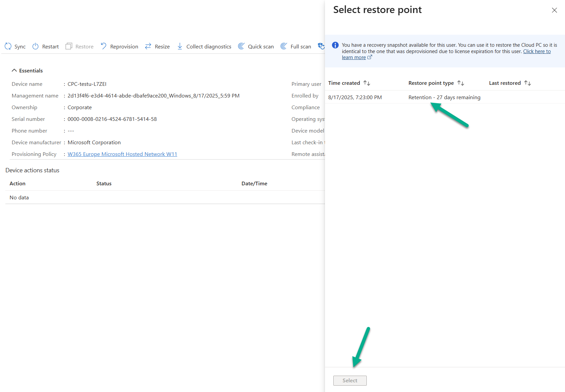Click the Restore icon in the toolbar
The width and height of the screenshot is (565, 392).
pyautogui.click(x=69, y=46)
